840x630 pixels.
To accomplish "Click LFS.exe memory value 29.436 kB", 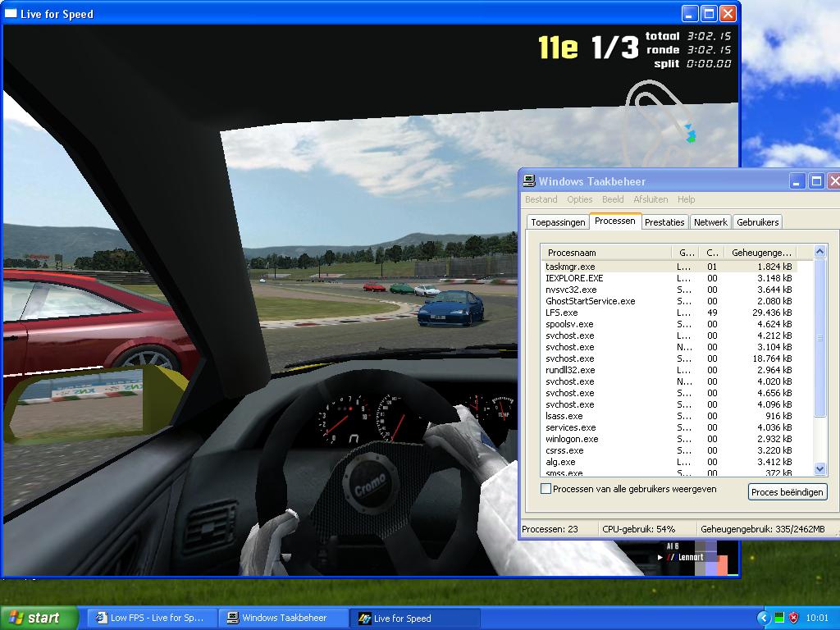I will pyautogui.click(x=771, y=313).
